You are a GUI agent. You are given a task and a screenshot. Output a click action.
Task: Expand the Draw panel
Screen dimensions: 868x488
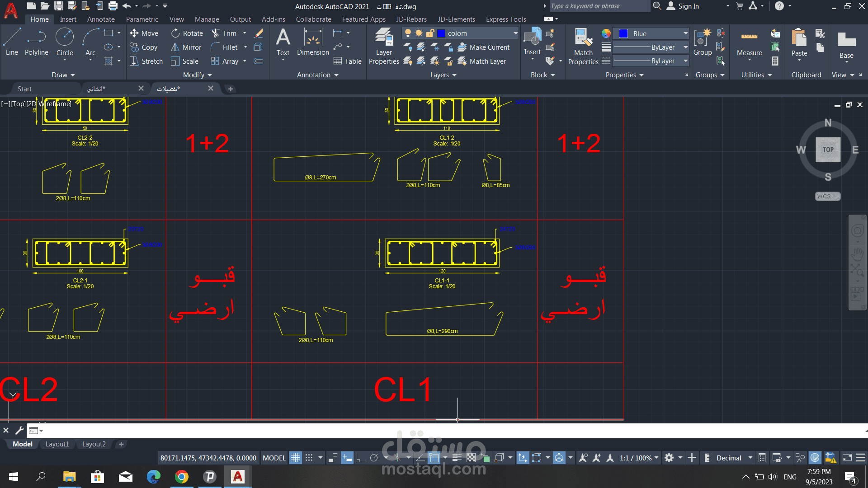coord(63,75)
